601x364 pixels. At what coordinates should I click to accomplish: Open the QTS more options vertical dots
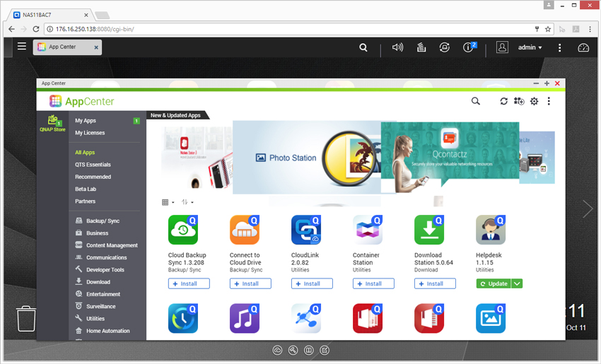(559, 47)
